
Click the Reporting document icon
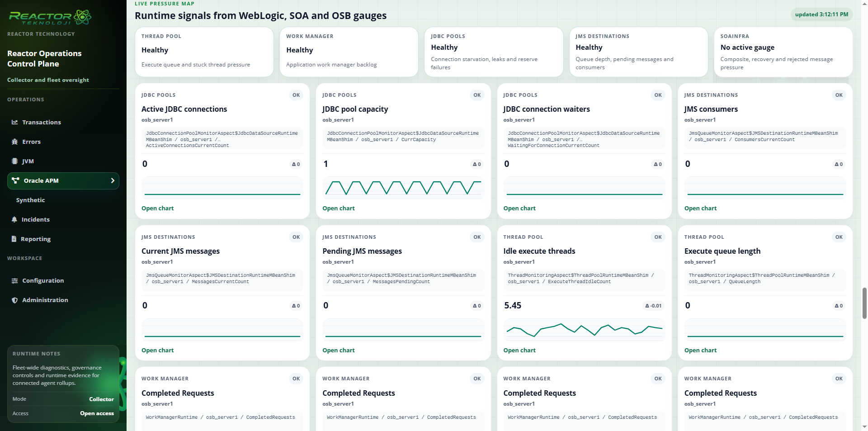click(x=14, y=239)
